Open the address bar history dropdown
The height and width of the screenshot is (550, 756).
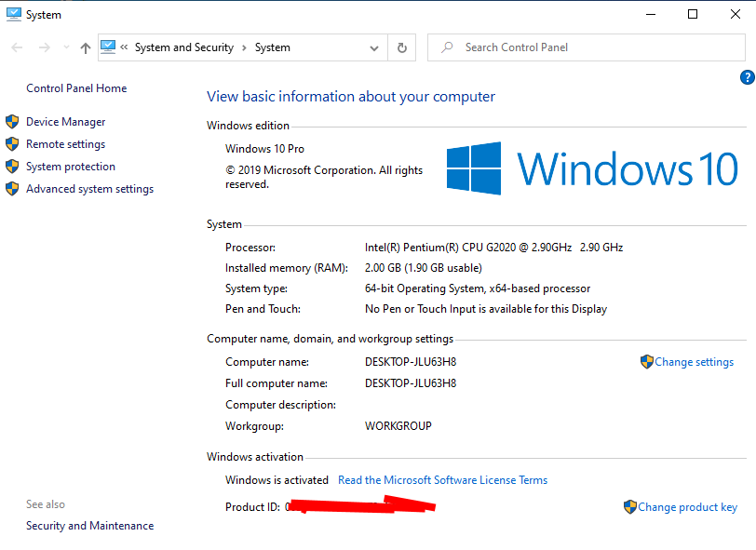point(374,47)
